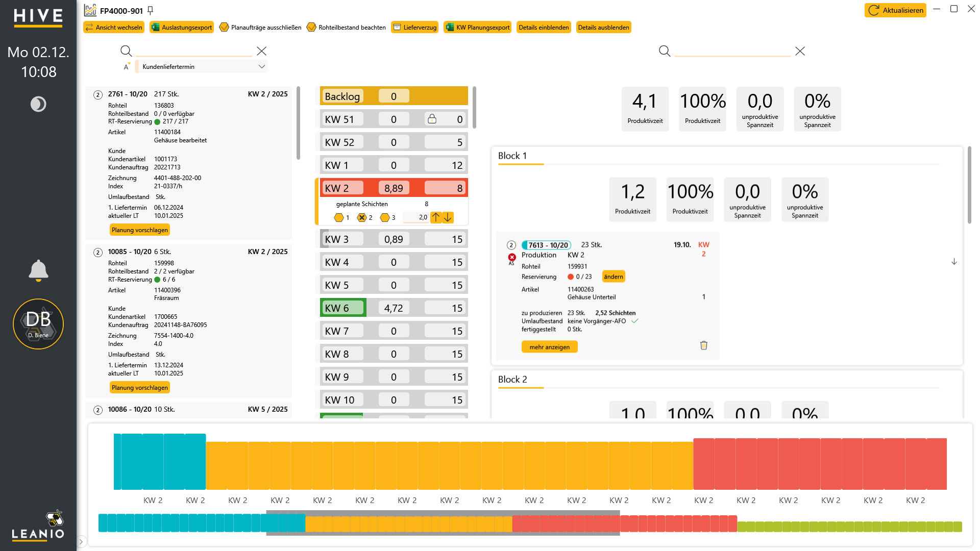Increase shift value with up arrow

click(436, 217)
